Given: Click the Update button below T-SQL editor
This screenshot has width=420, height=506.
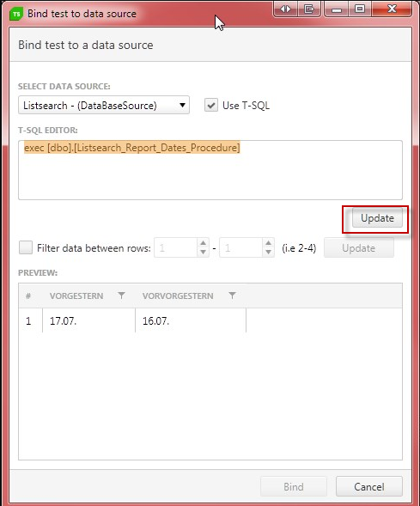Looking at the screenshot, I should pyautogui.click(x=377, y=218).
